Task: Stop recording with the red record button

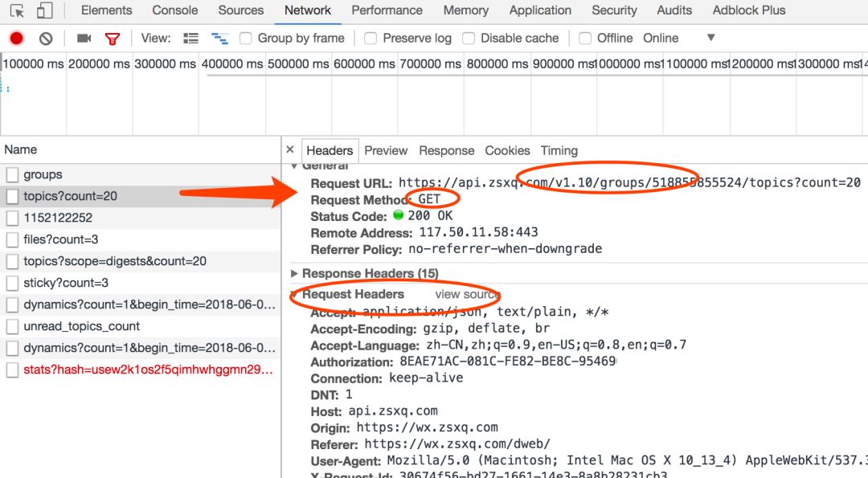Action: point(17,39)
